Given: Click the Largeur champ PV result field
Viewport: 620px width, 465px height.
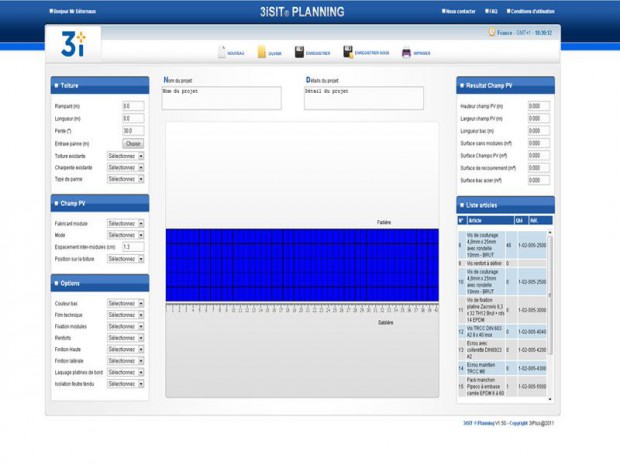Looking at the screenshot, I should (539, 118).
